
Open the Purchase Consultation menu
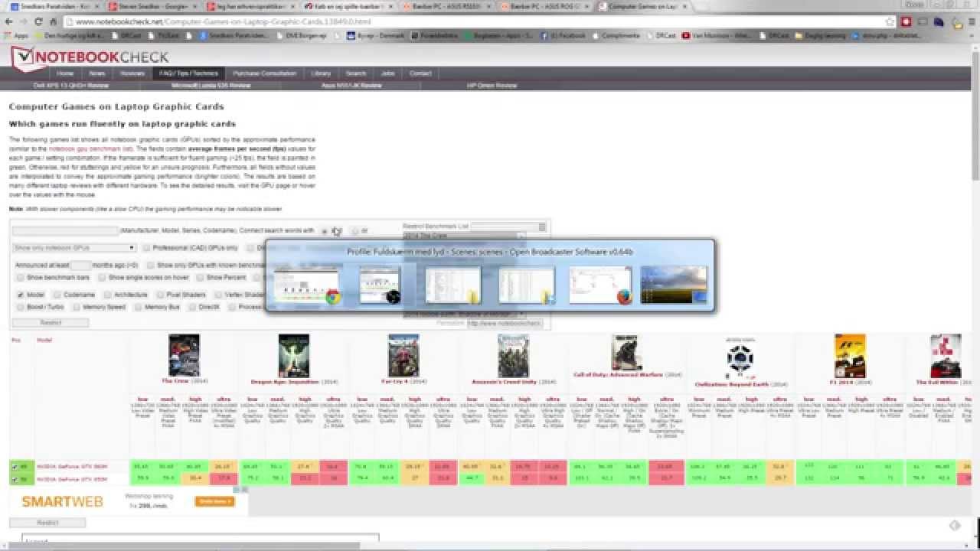point(264,73)
